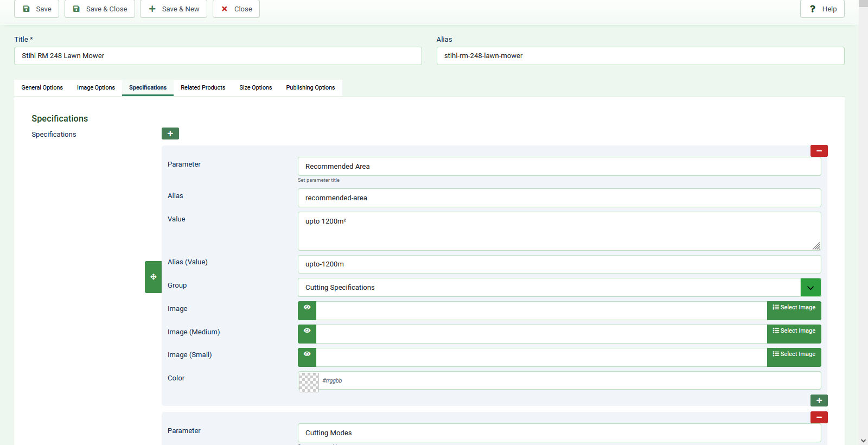Click the page scrollbar down arrow
This screenshot has width=868, height=445.
point(863,440)
